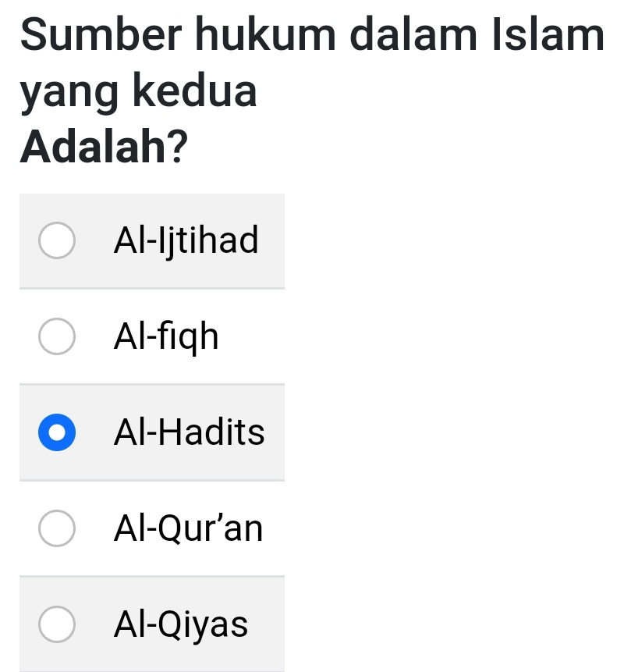The image size is (617, 672).
Task: Click the "Adalah?" line of the question
Action: click(x=104, y=147)
